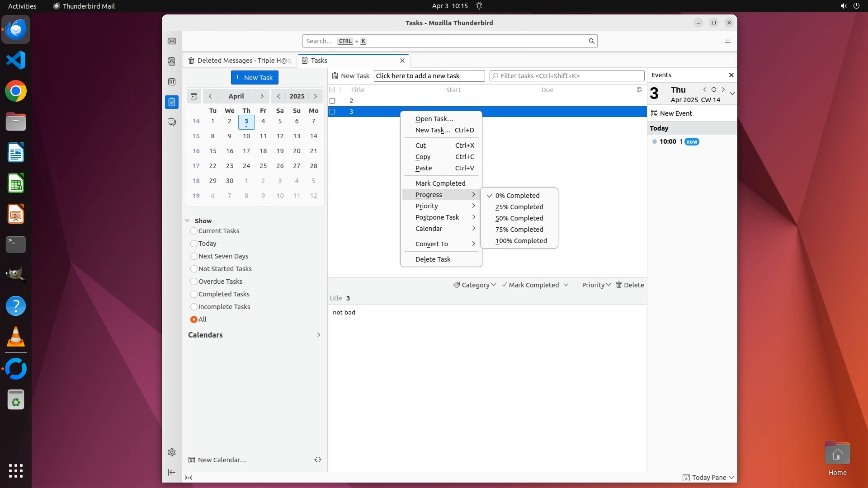
Task: Select Delete Task from context menu
Action: (x=433, y=259)
